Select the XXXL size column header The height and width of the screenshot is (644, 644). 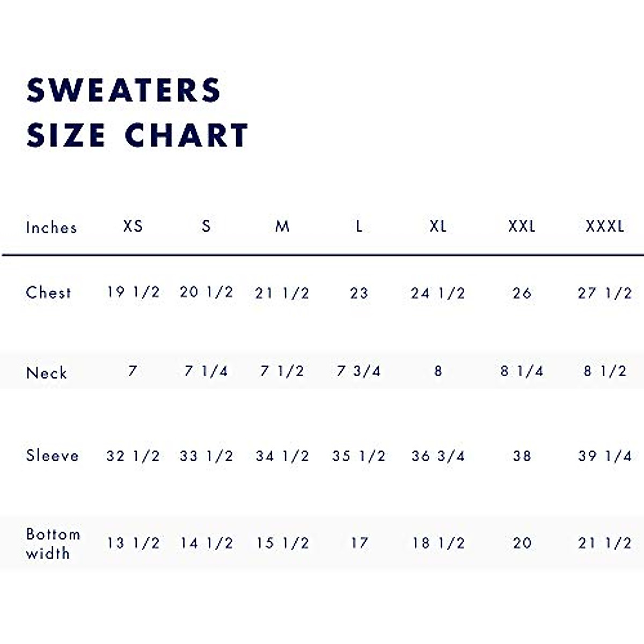tap(605, 226)
